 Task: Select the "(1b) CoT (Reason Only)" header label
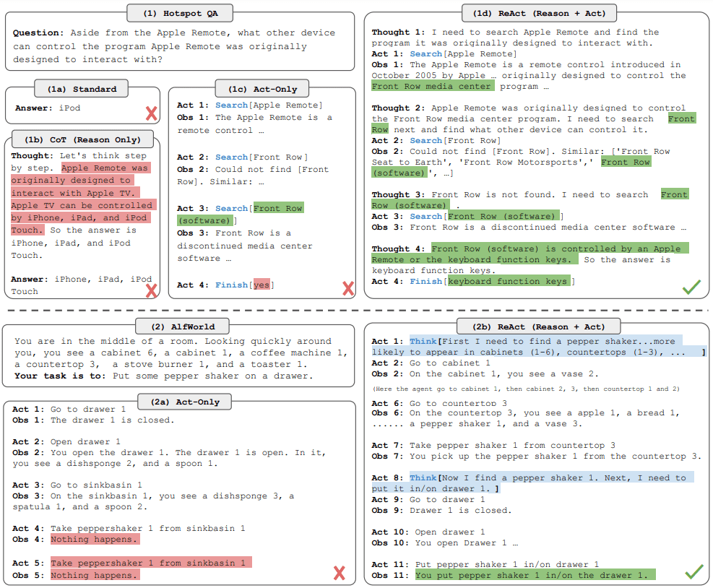point(82,139)
